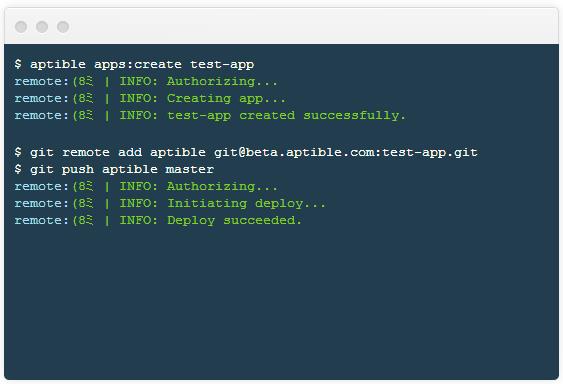This screenshot has height=384, width=563.
Task: Click the 'git push aptible master' command
Action: coord(122,170)
